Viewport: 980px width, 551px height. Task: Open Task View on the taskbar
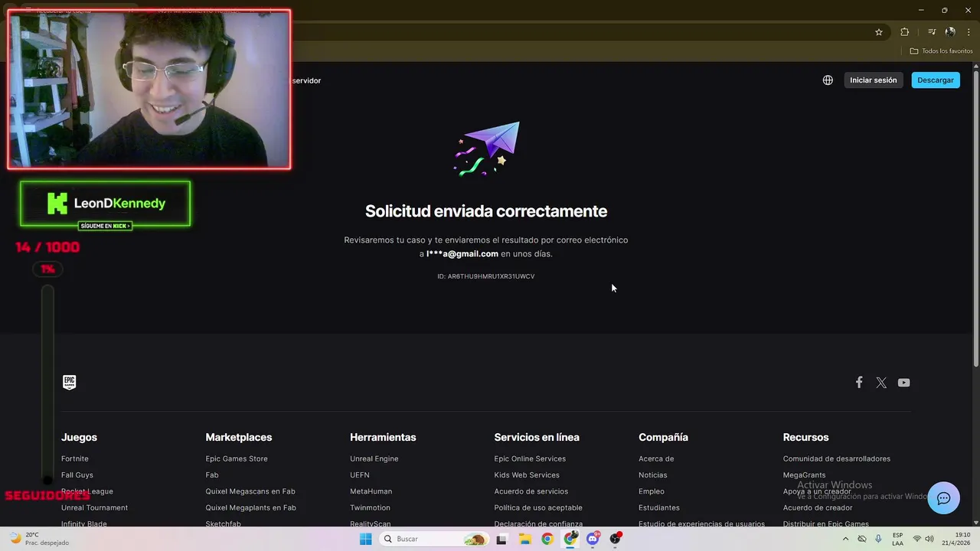click(501, 539)
